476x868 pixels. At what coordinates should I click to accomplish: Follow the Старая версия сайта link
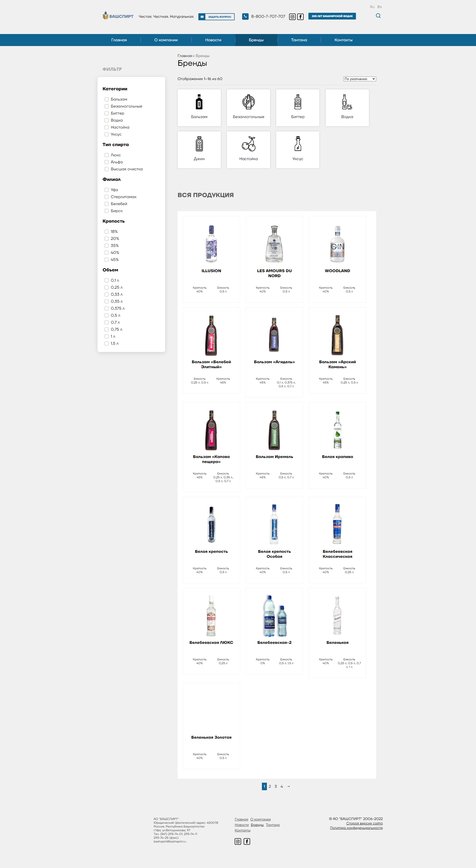pyautogui.click(x=364, y=823)
